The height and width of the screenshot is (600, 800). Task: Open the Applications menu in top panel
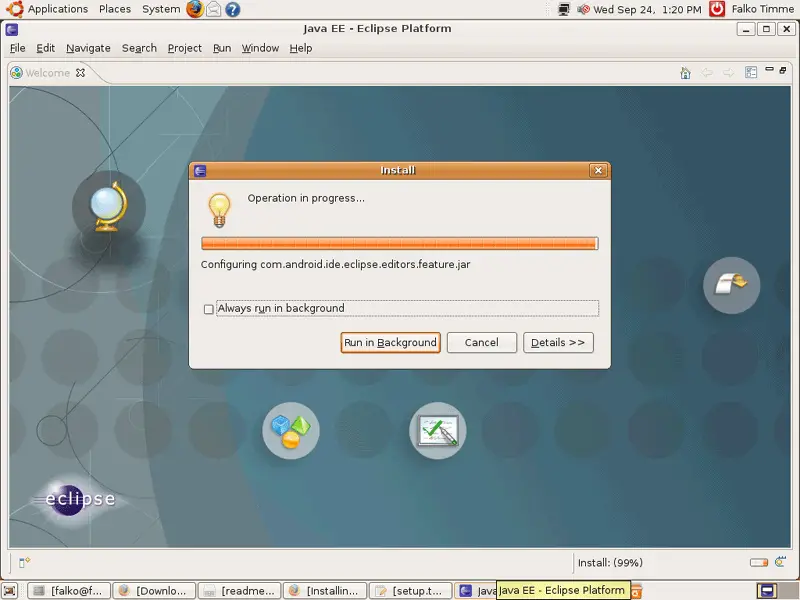tap(57, 9)
